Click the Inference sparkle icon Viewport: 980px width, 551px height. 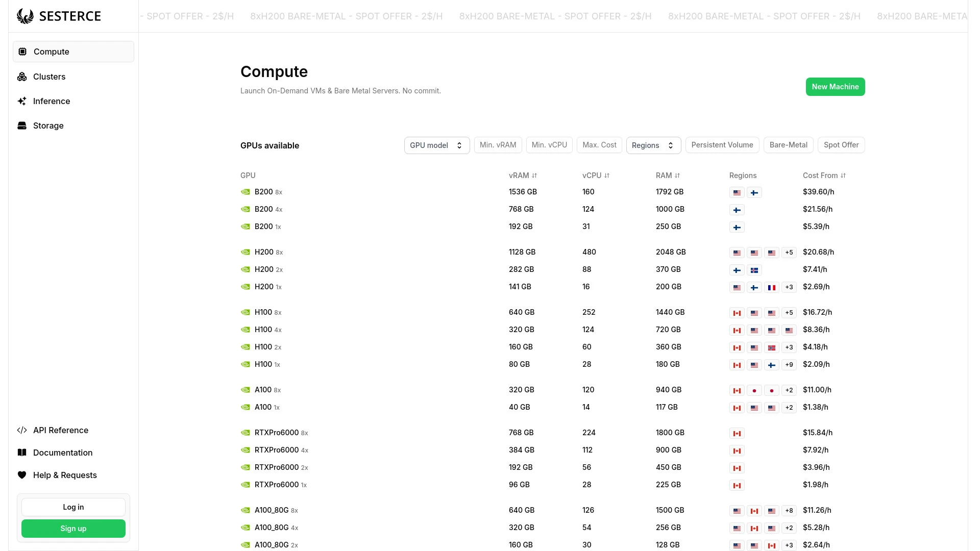[x=22, y=101]
